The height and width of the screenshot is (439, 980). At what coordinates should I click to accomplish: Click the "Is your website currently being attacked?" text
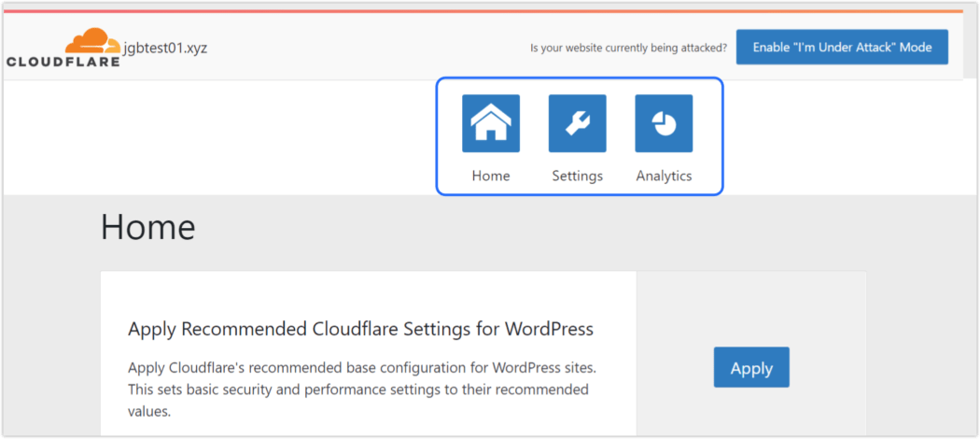[628, 48]
